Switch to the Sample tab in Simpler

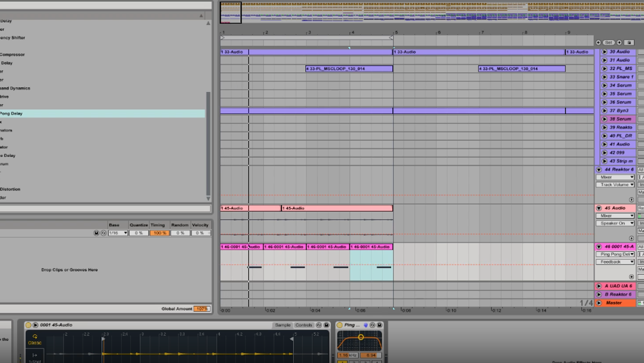[283, 325]
